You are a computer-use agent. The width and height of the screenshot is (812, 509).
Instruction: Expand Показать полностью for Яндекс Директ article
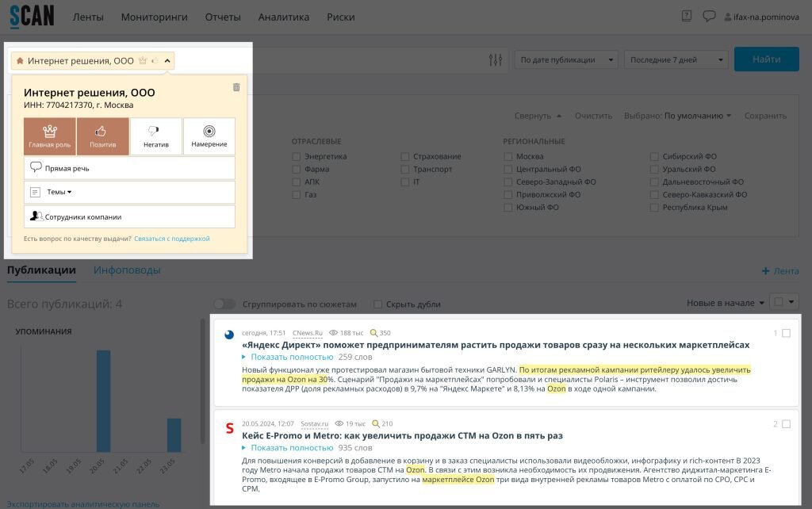pos(292,357)
